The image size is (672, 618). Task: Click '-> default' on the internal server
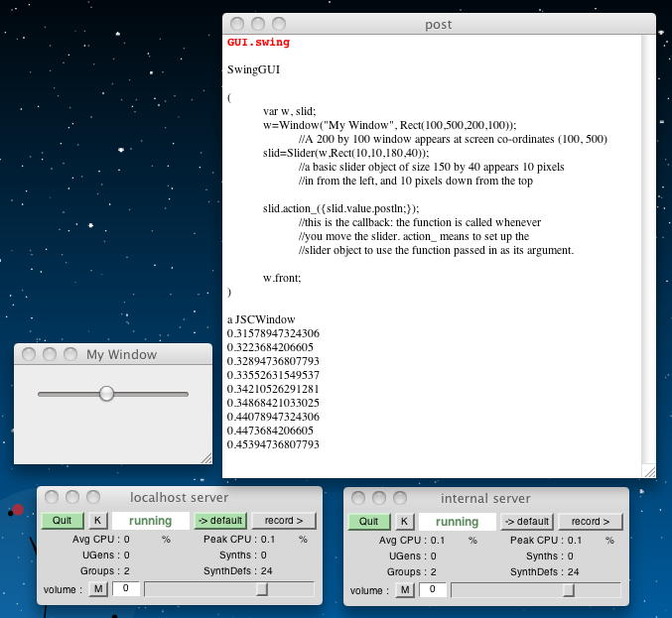(526, 522)
